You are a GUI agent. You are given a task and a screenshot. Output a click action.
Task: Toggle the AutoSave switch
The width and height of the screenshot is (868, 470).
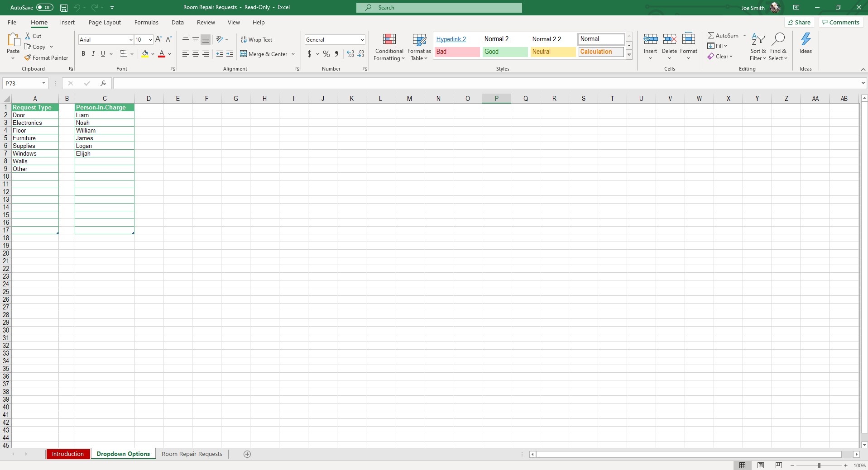(x=44, y=7)
